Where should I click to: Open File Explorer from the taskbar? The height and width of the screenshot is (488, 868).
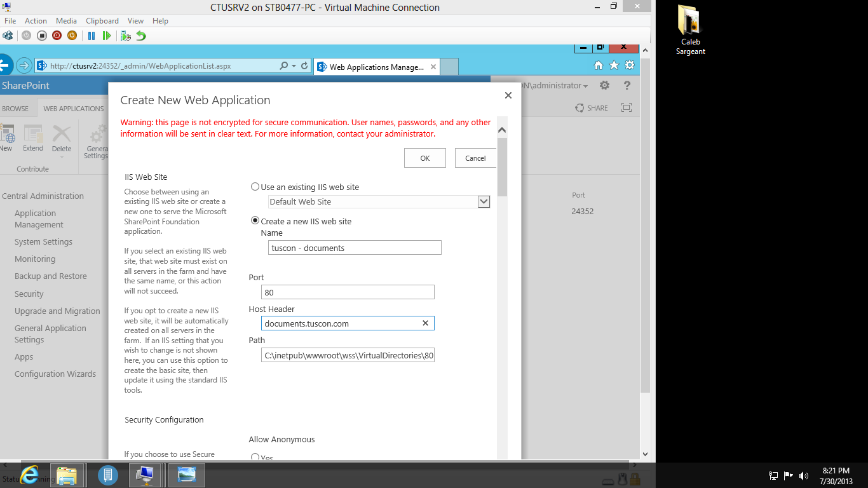point(67,475)
